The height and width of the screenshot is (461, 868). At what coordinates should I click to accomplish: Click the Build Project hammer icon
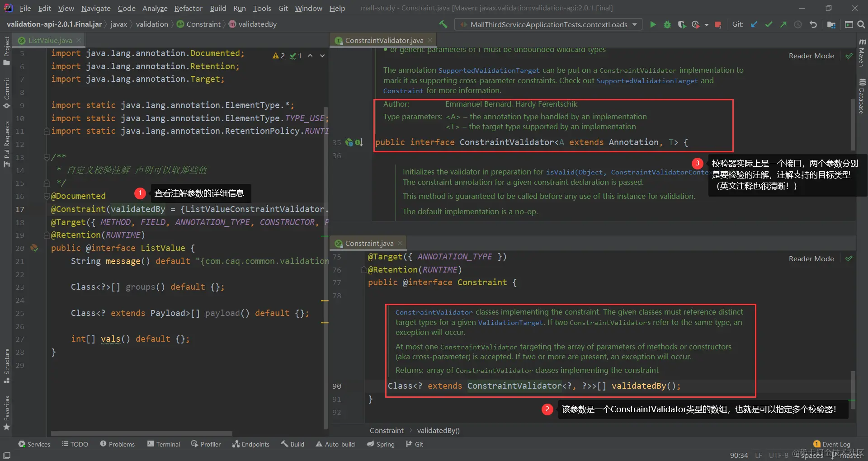[x=443, y=24]
